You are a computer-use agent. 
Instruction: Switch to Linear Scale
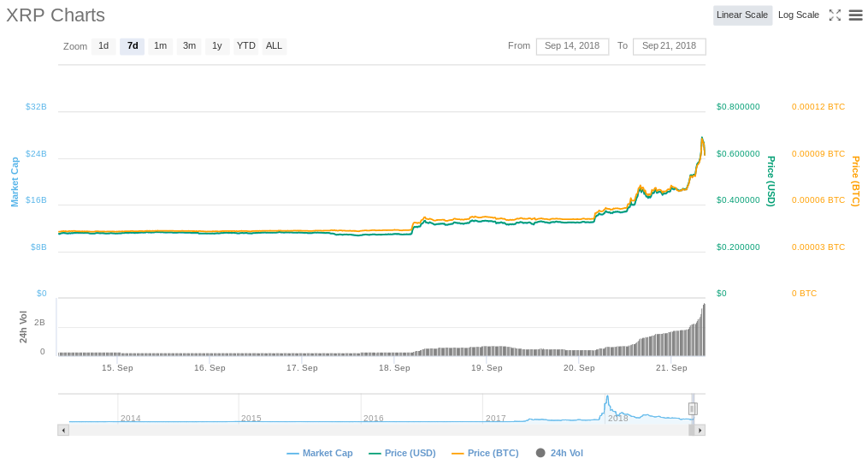(x=742, y=15)
